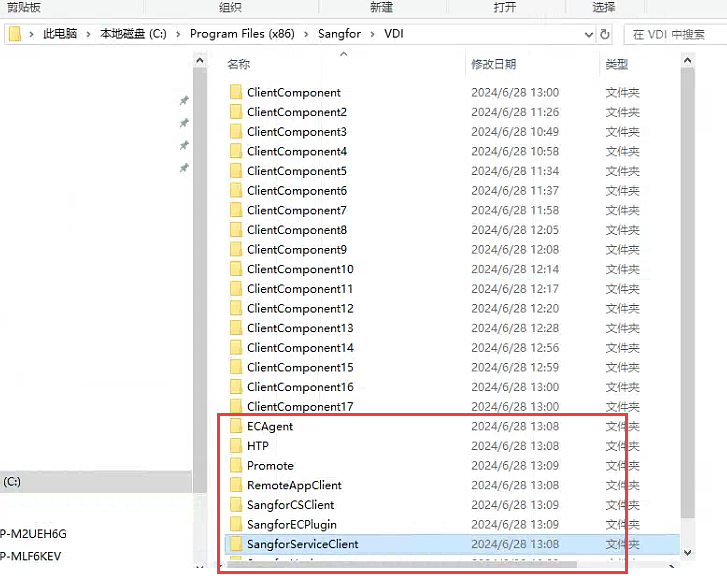
Task: Click the third pin icon in navigation pane
Action: (x=184, y=145)
